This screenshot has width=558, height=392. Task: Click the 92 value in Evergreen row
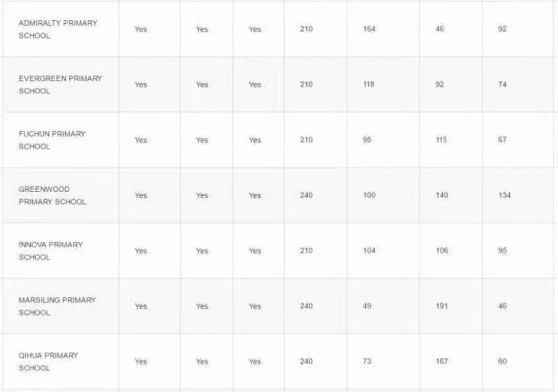click(439, 84)
